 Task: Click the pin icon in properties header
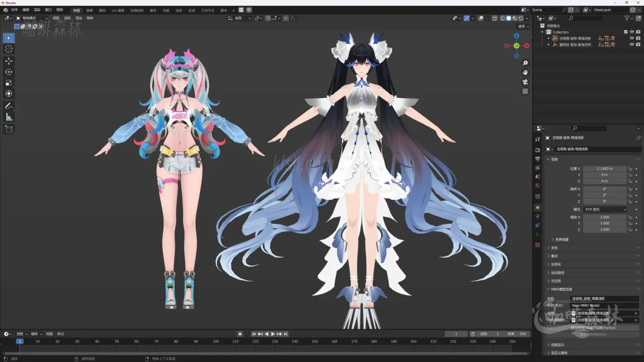(638, 138)
